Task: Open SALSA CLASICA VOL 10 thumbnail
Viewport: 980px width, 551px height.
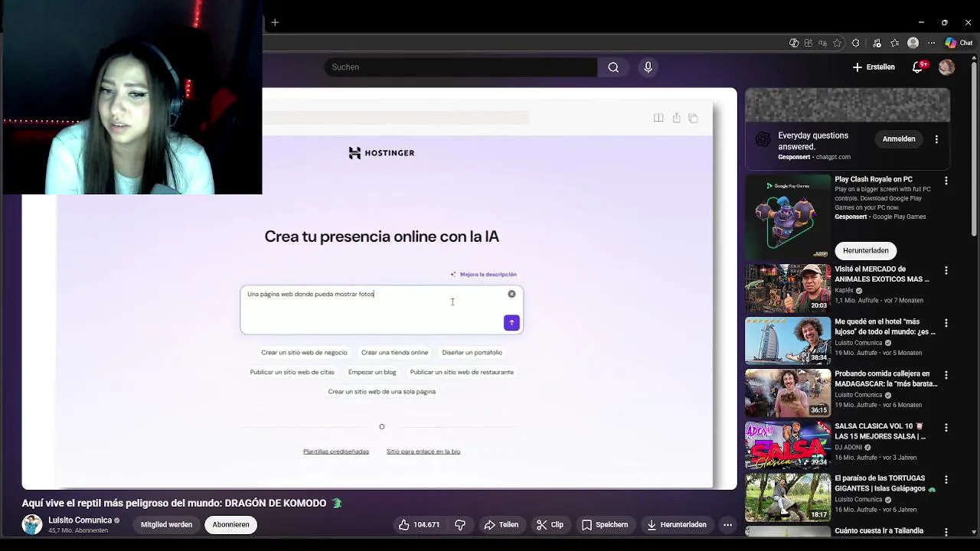Action: coord(788,445)
